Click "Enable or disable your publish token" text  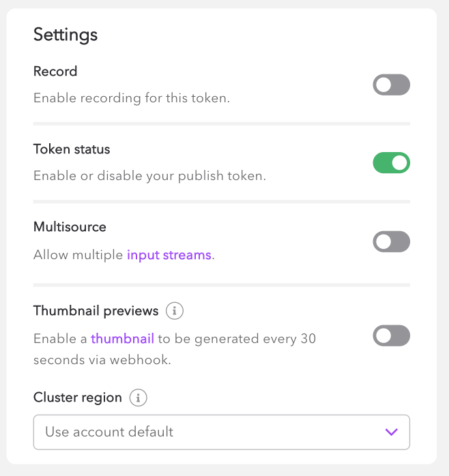[x=149, y=176]
